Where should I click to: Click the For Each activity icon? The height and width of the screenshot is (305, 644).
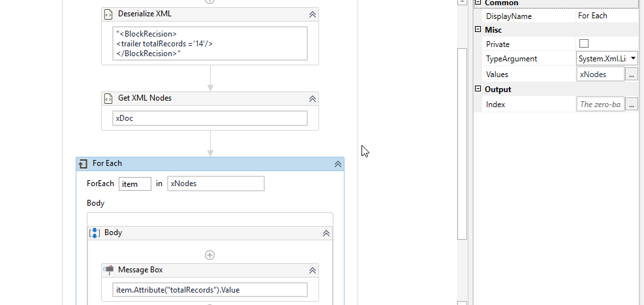tap(83, 164)
